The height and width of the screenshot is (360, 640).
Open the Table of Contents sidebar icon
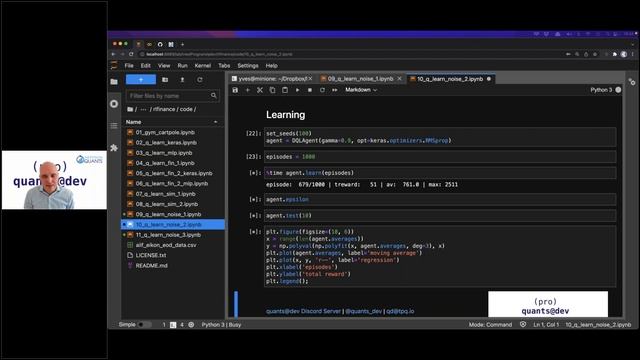point(114,126)
